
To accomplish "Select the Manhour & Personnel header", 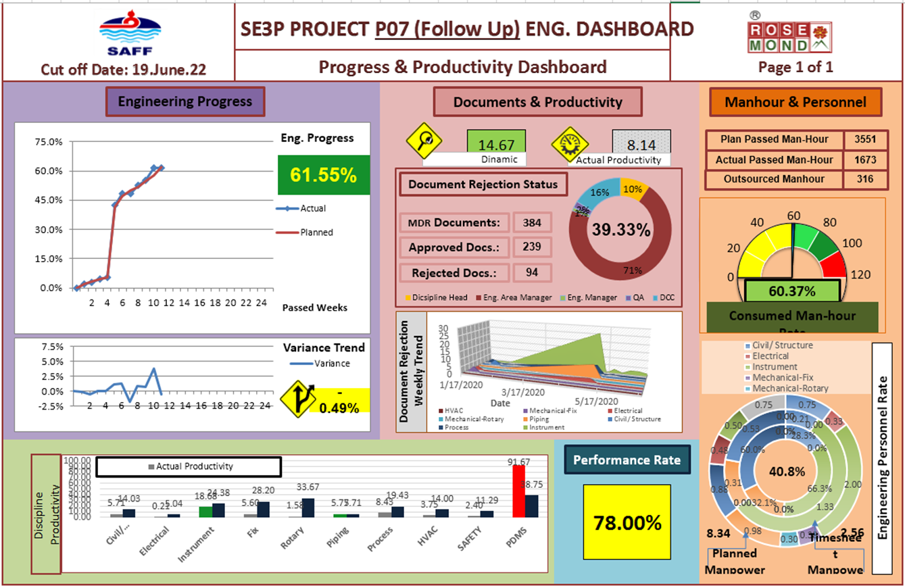I will (795, 102).
